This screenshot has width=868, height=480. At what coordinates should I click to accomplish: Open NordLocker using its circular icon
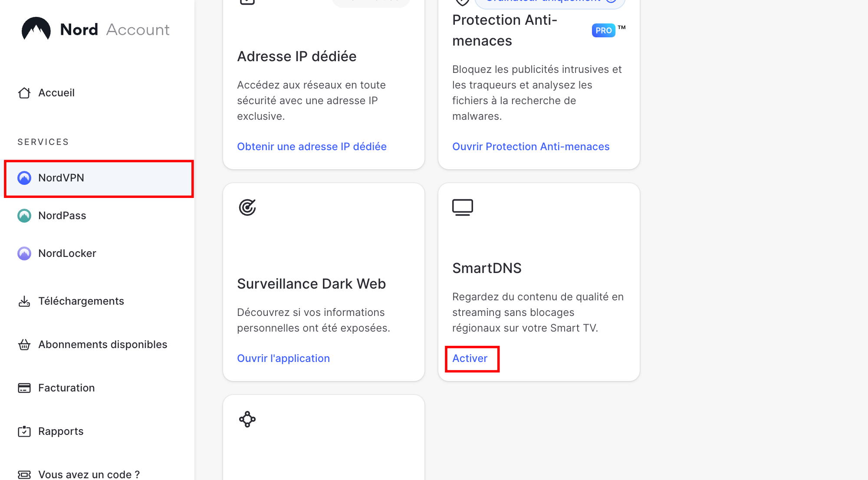(x=24, y=253)
